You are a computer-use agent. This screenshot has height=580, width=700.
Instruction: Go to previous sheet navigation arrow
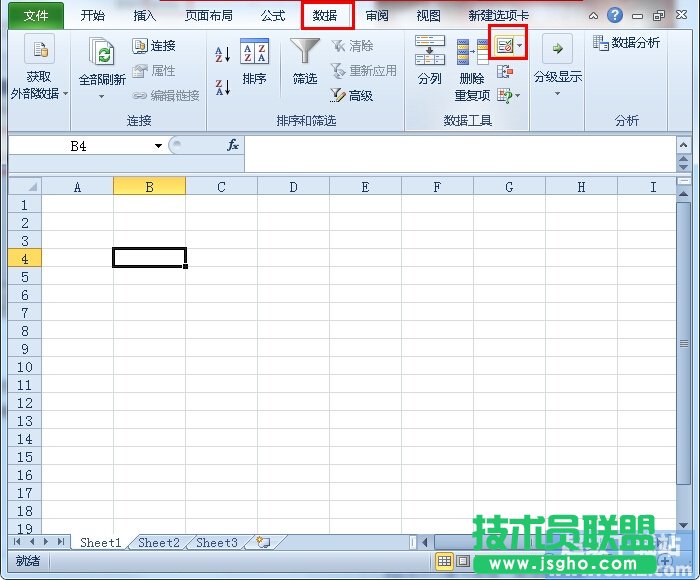[x=32, y=542]
